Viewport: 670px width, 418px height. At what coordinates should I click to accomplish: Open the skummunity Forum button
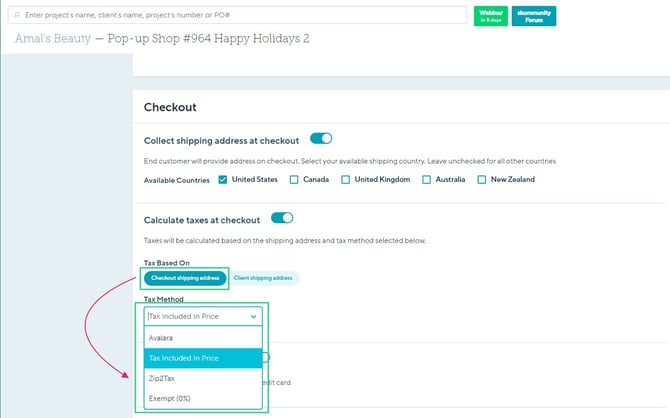pyautogui.click(x=533, y=16)
